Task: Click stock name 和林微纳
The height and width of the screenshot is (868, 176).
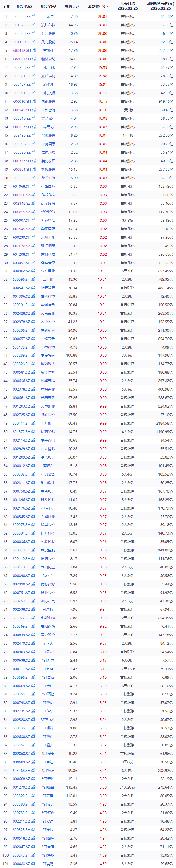Action: point(48,59)
